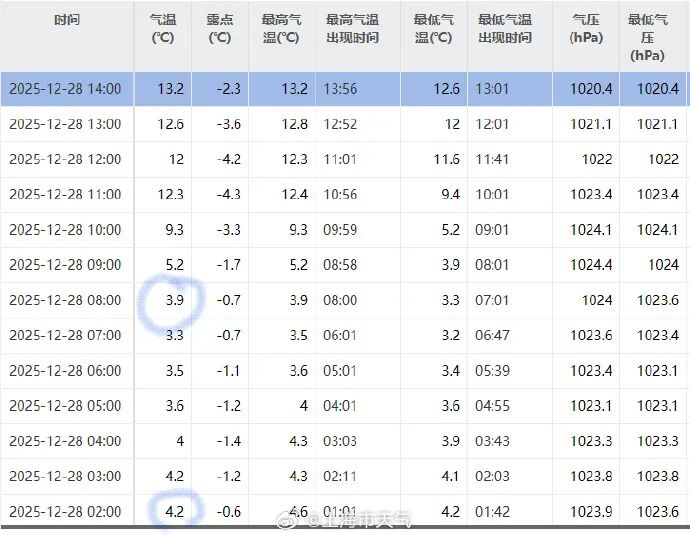This screenshot has height=537, width=690.
Task: Select the 2025-12-28 05:00 timestamp cell
Action: 65,406
